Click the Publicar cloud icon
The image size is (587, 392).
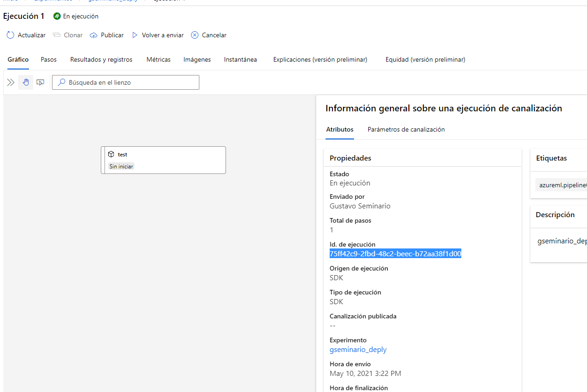pyautogui.click(x=93, y=35)
